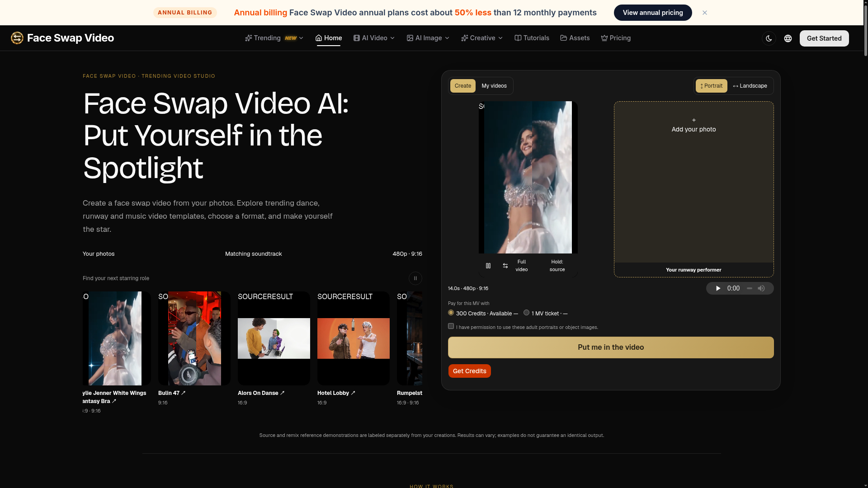Dismiss the annual billing banner
This screenshot has width=868, height=488.
705,13
